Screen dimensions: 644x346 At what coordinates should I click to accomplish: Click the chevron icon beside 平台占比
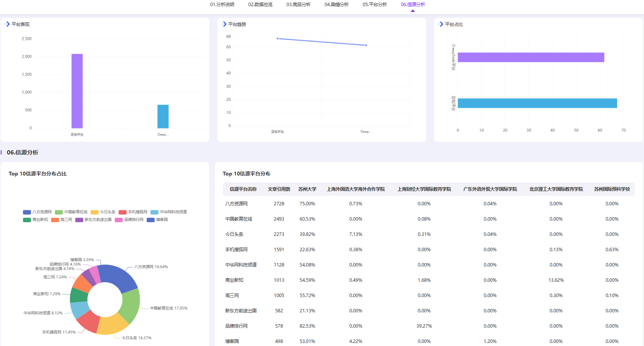coord(441,24)
